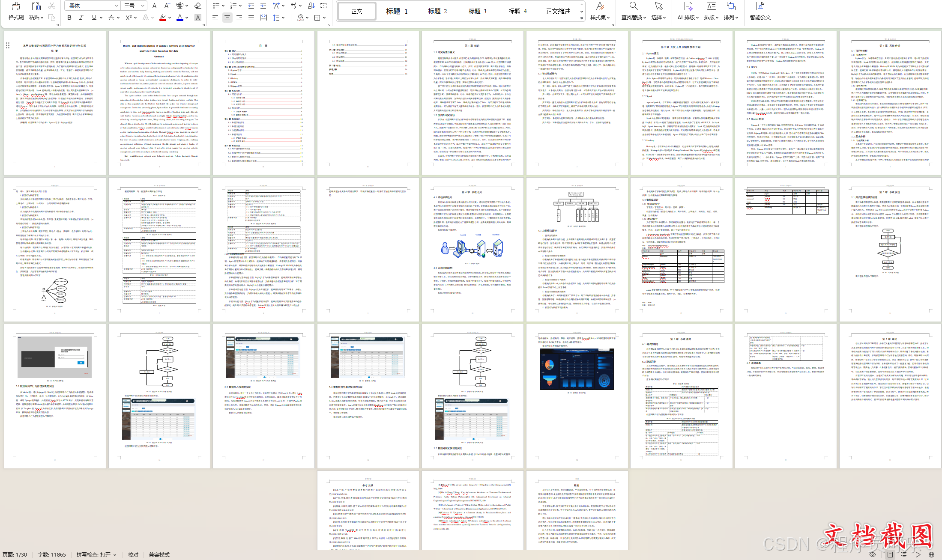
Task: Apply the 正文缩进 style
Action: [x=558, y=11]
